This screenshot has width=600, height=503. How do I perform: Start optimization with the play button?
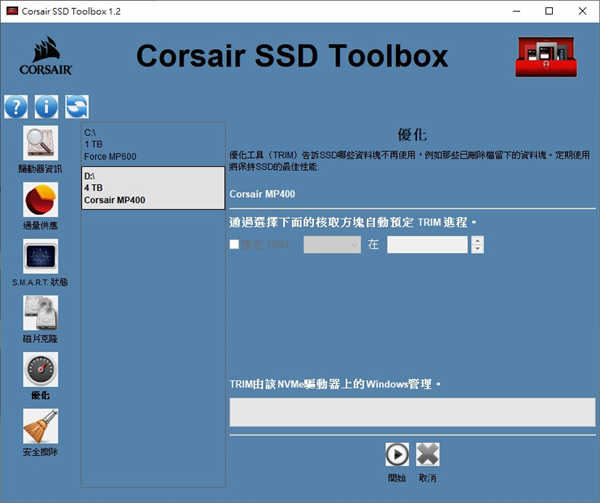click(397, 454)
